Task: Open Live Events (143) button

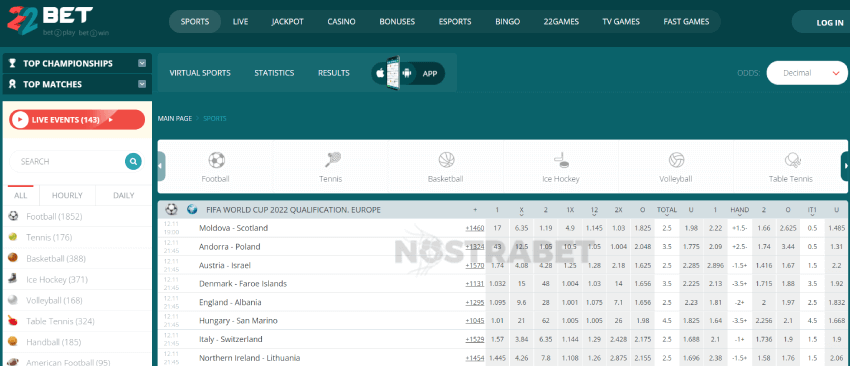Action: (77, 120)
